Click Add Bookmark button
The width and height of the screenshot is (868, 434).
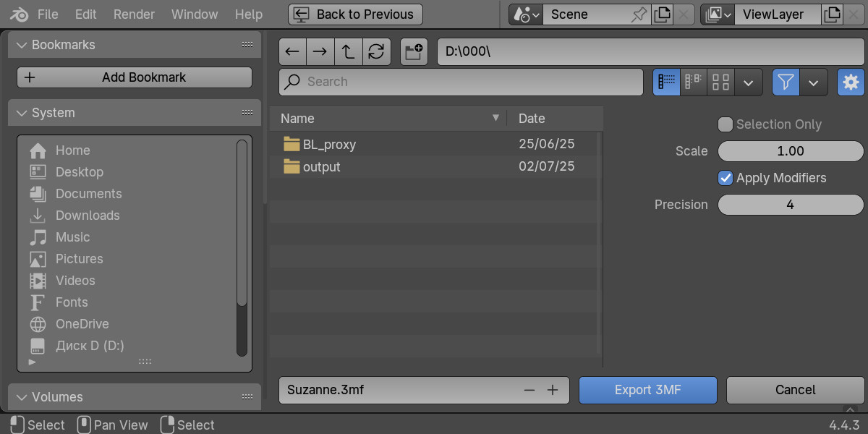coord(135,77)
